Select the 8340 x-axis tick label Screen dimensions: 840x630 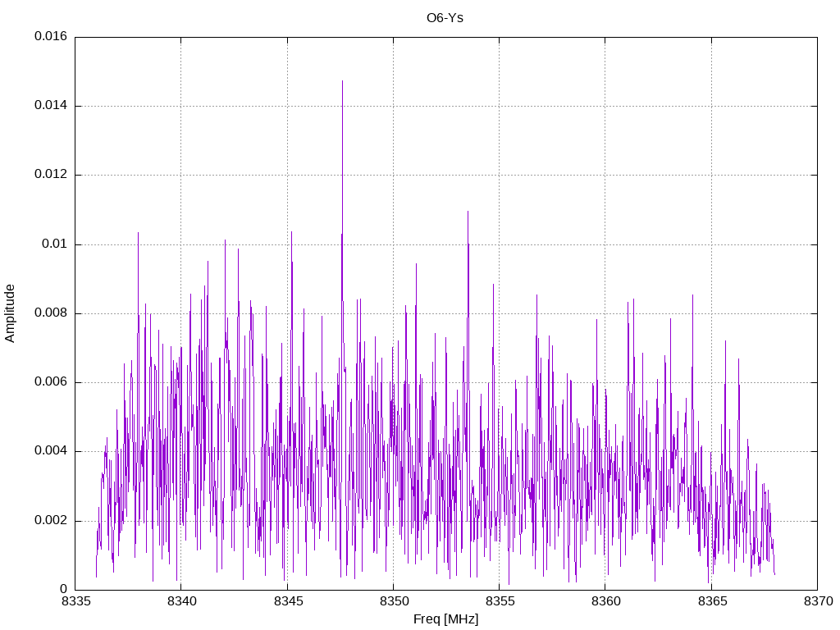180,601
